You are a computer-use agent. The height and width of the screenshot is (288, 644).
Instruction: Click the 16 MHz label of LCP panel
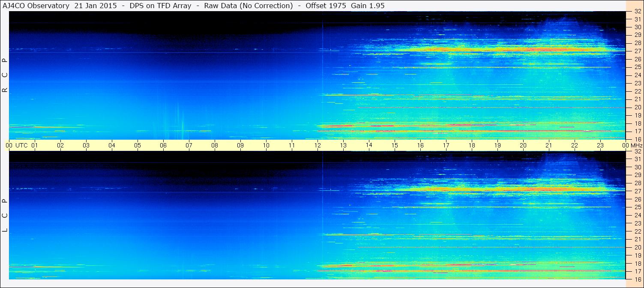(638, 279)
